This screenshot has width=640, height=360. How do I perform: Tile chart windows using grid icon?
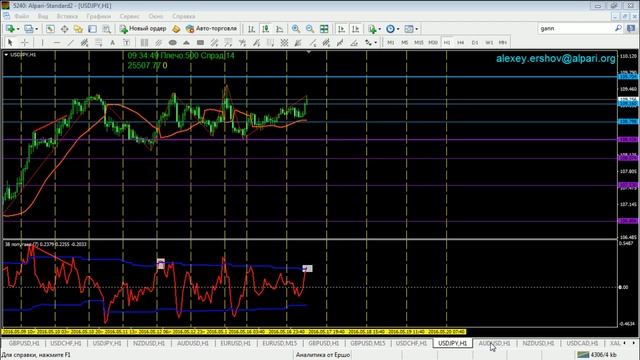[324, 29]
